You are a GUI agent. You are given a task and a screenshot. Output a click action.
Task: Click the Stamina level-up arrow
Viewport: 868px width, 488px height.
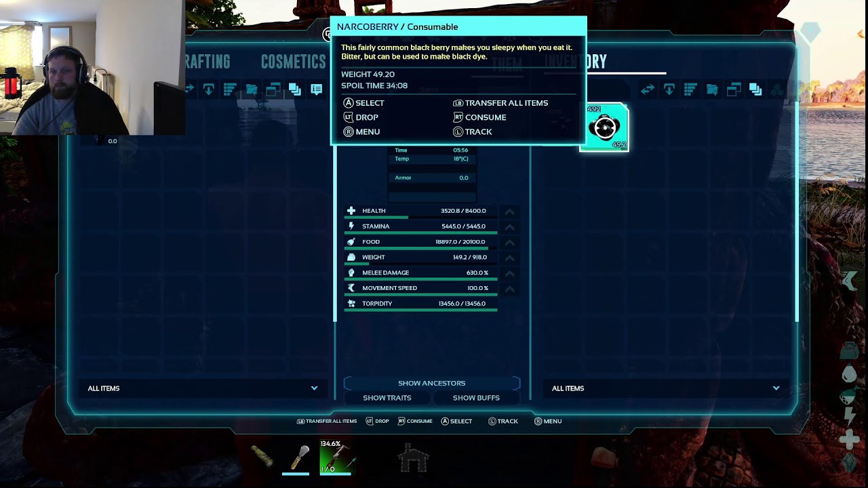pos(509,227)
